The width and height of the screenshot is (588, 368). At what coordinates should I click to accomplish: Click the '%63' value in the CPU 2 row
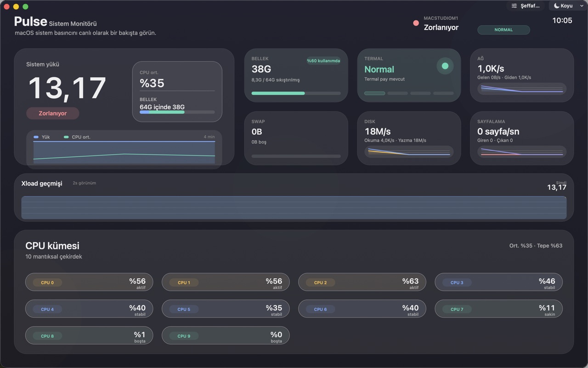410,281
